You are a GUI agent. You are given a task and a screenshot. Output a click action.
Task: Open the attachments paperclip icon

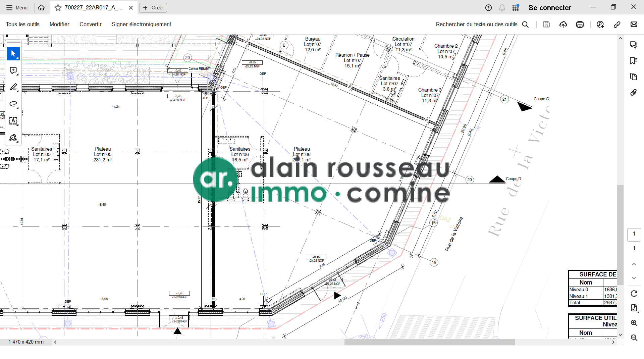pyautogui.click(x=634, y=92)
